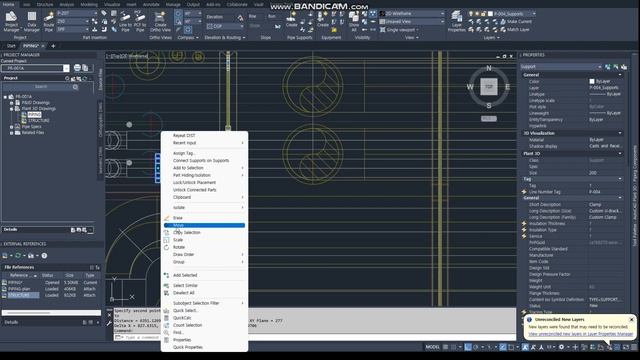Click the ByLayer color swatch in Properties
This screenshot has height=360, width=640.
(592, 82)
